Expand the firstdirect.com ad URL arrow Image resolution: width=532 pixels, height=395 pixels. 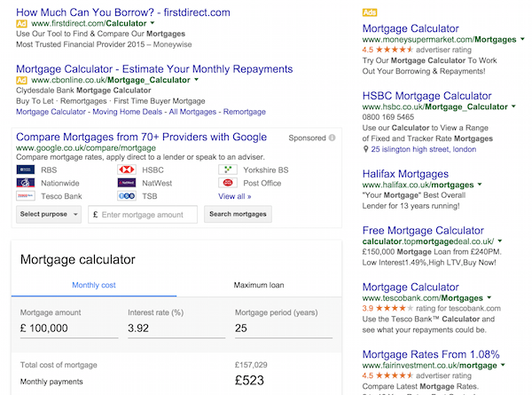tap(153, 23)
